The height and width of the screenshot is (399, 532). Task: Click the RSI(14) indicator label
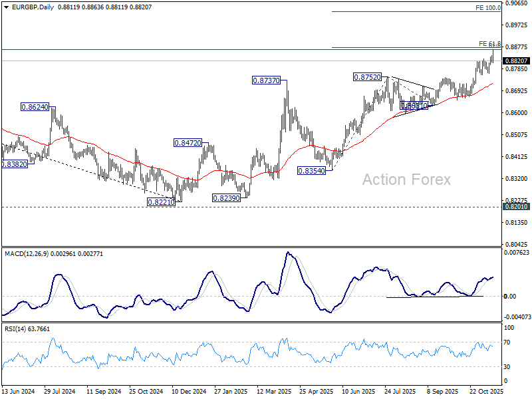(x=15, y=329)
